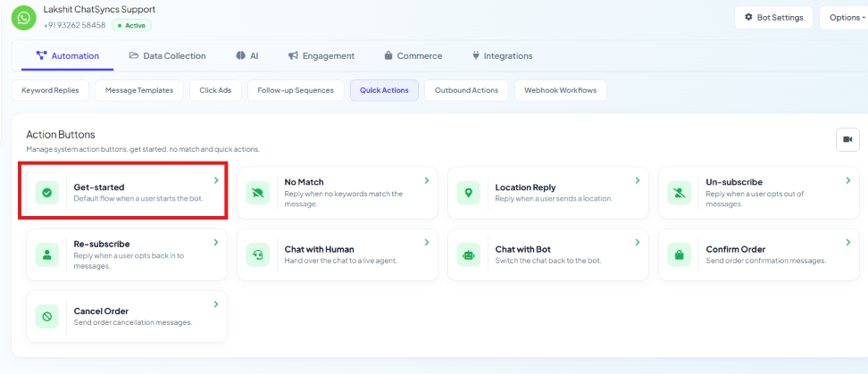Viewport: 868px width, 374px height.
Task: Click 'Send order cancellation messages.' description
Action: (x=133, y=322)
